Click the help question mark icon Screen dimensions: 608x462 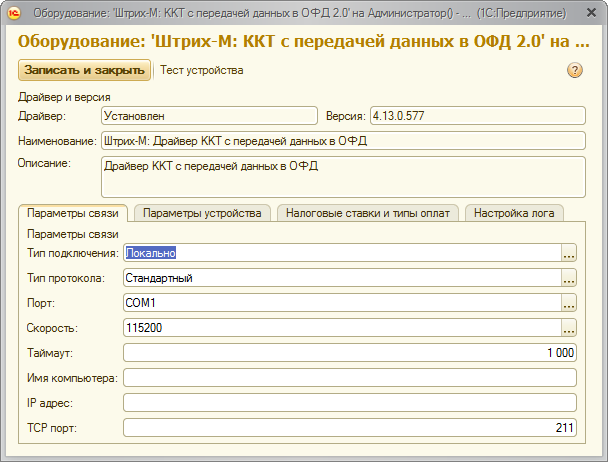[x=575, y=70]
